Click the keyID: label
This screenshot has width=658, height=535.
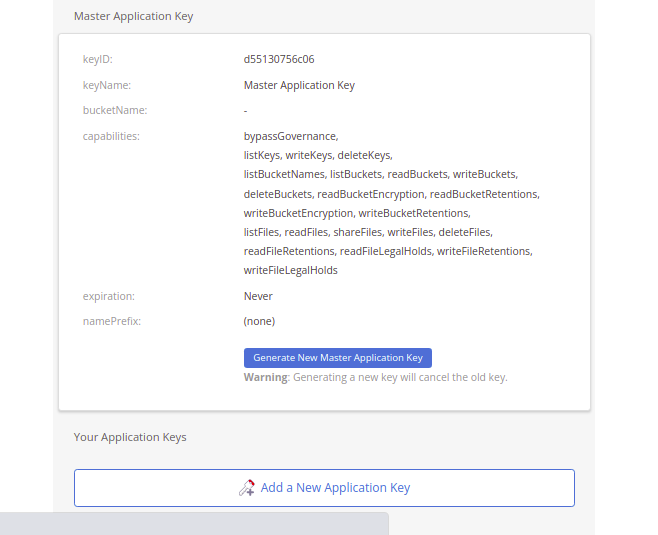pos(98,59)
